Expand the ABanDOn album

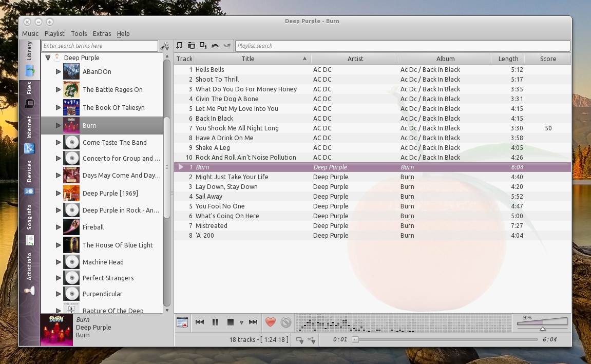[58, 71]
